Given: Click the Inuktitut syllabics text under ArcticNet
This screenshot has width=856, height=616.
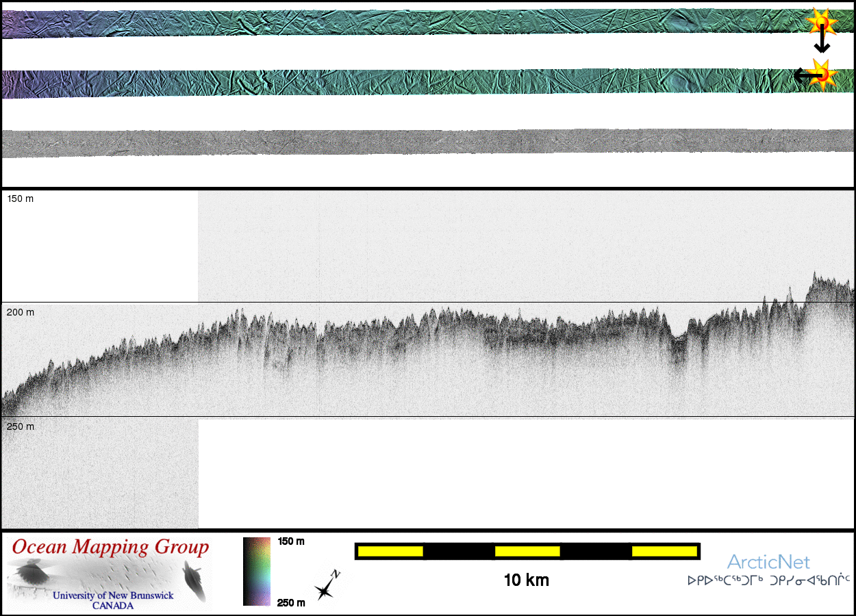Looking at the screenshot, I should pyautogui.click(x=768, y=580).
